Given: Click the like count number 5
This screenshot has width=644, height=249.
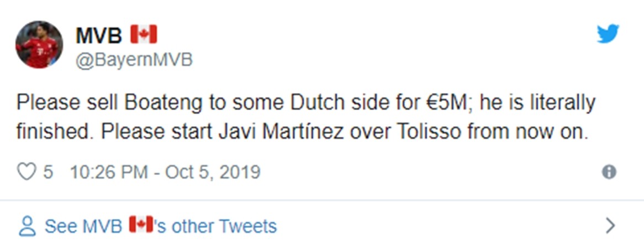Looking at the screenshot, I should pos(48,172).
